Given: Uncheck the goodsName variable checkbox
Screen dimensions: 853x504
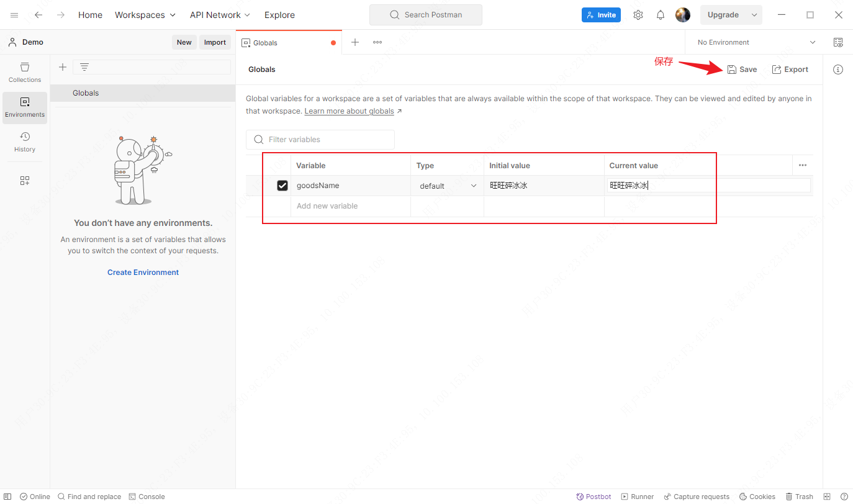Looking at the screenshot, I should click(x=282, y=186).
